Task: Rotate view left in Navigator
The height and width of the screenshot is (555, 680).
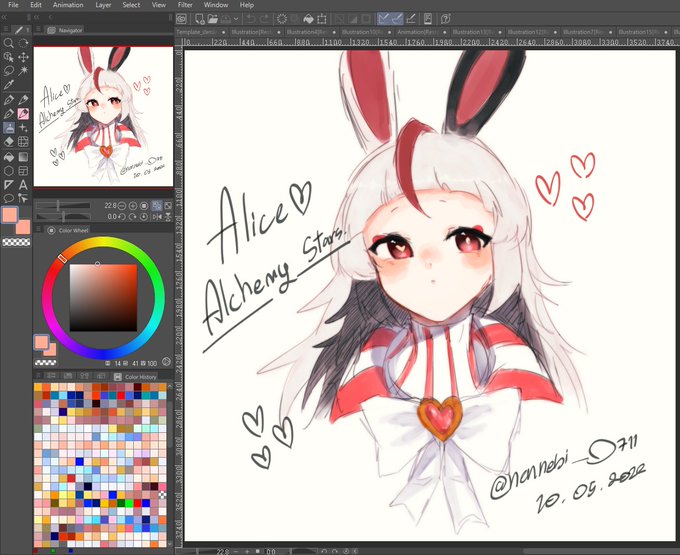Action: pyautogui.click(x=122, y=216)
